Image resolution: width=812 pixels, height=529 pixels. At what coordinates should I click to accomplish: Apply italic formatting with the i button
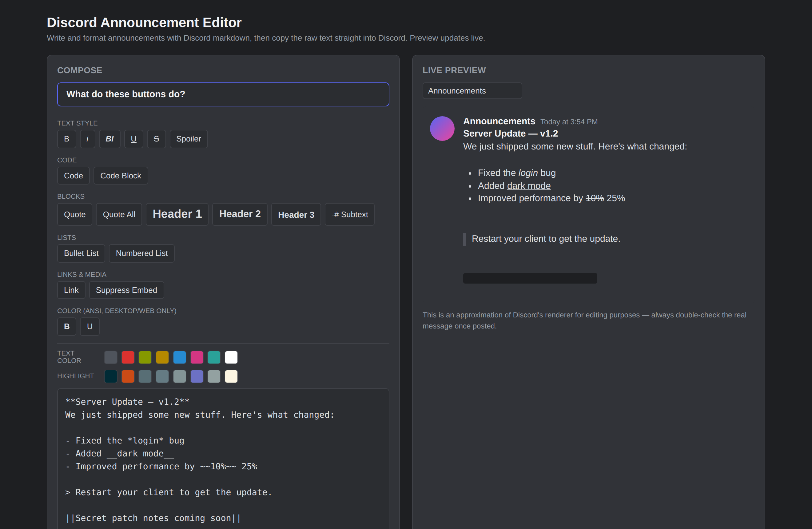coord(87,139)
